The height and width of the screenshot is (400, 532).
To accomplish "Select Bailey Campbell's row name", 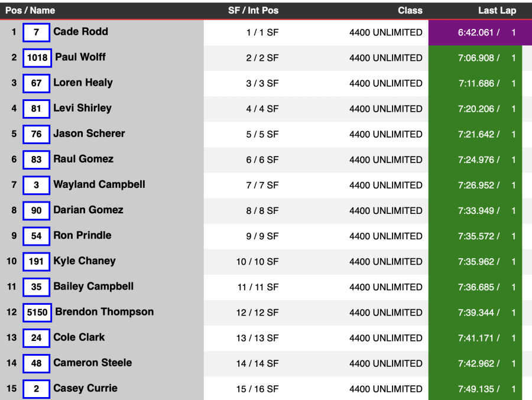I will [93, 287].
